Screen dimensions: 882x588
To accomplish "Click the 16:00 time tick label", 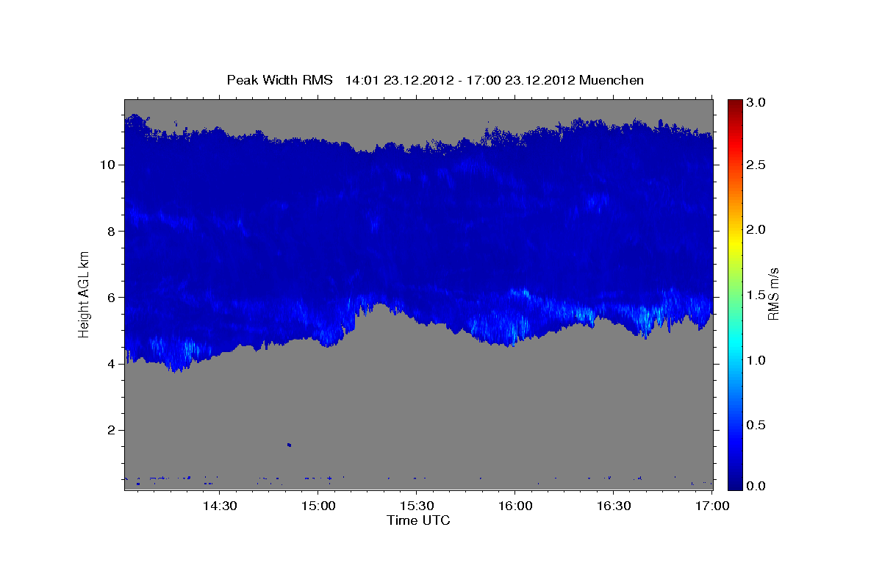I will [514, 506].
